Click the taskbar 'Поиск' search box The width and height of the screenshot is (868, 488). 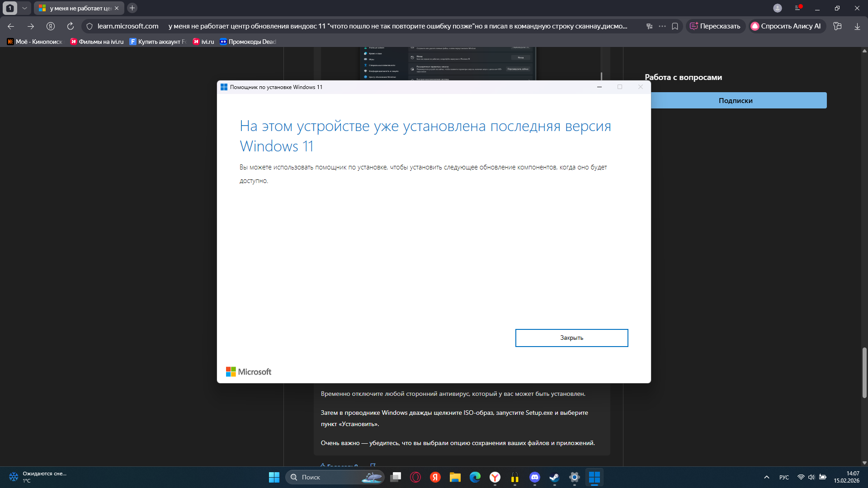pos(335,477)
